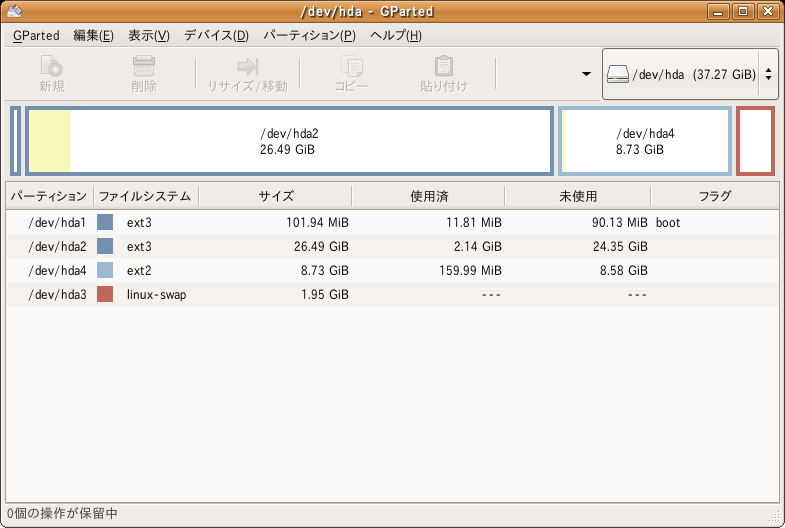The width and height of the screenshot is (785, 528).
Task: Click the 8.58 GiB unused cell
Action: (623, 270)
